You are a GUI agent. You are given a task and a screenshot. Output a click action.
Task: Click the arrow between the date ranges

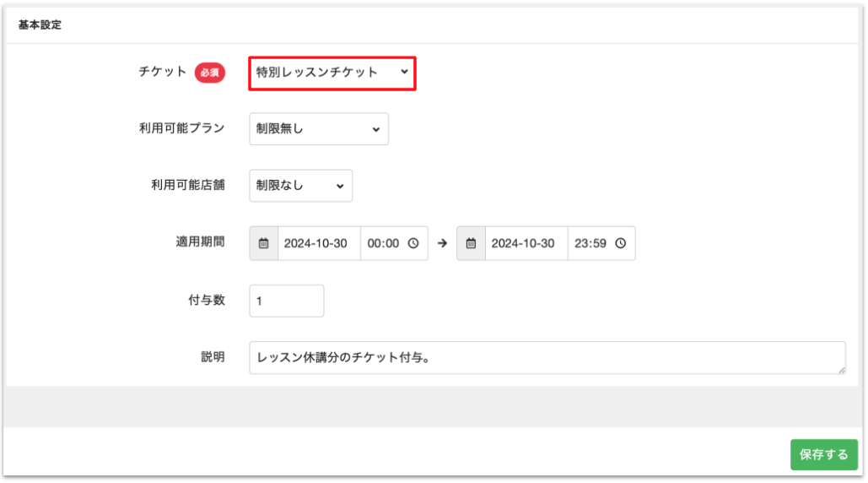[442, 243]
